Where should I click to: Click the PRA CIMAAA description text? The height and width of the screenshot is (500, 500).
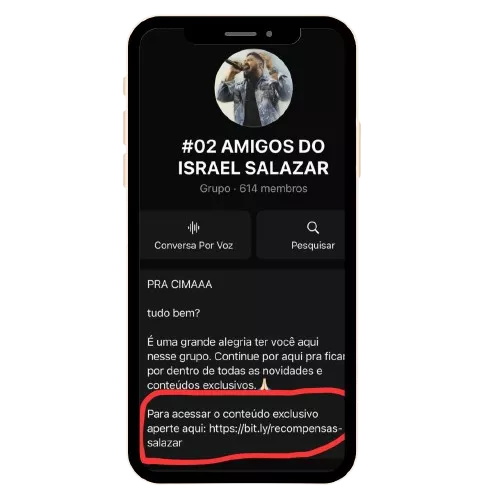[x=179, y=284]
